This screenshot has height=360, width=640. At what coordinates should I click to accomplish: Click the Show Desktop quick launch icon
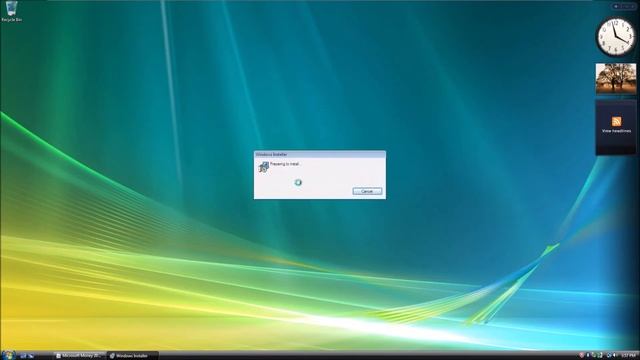click(x=23, y=356)
